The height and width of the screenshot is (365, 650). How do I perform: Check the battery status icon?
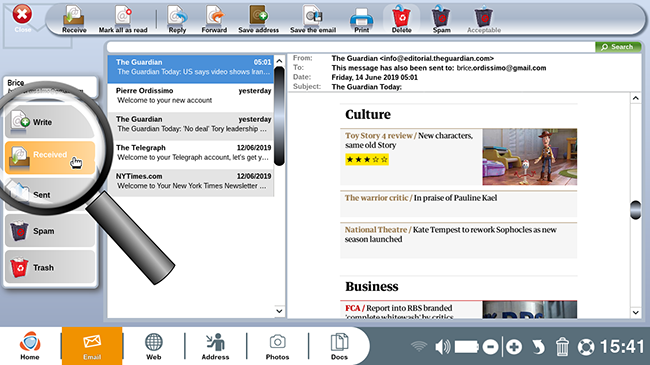(x=467, y=347)
